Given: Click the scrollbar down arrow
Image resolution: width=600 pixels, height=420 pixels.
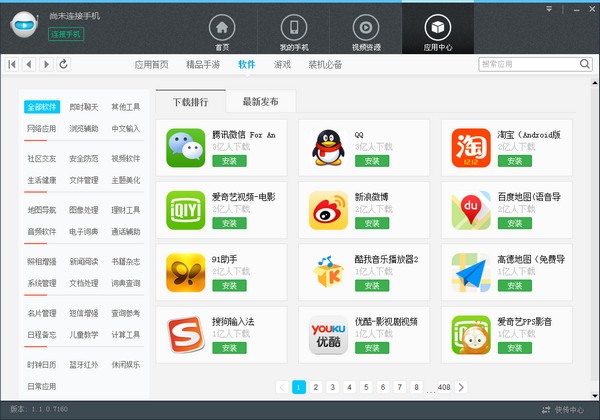Looking at the screenshot, I should click(595, 396).
